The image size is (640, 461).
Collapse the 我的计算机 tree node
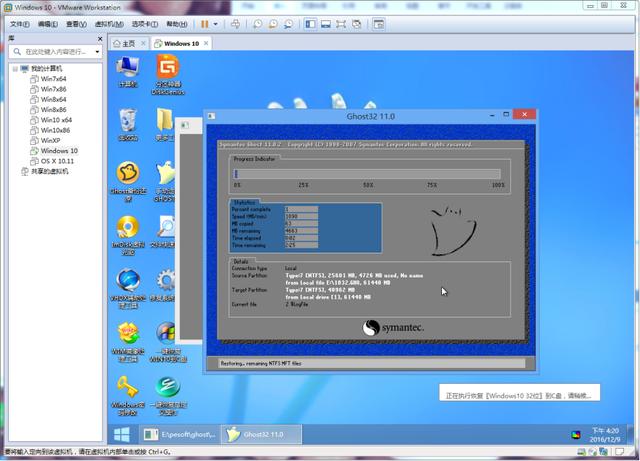tap(15, 69)
